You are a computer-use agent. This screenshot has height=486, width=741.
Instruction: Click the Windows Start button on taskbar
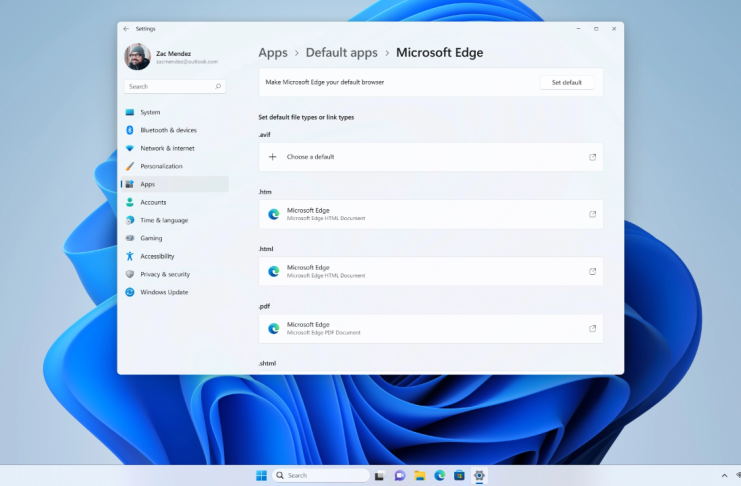pyautogui.click(x=261, y=476)
